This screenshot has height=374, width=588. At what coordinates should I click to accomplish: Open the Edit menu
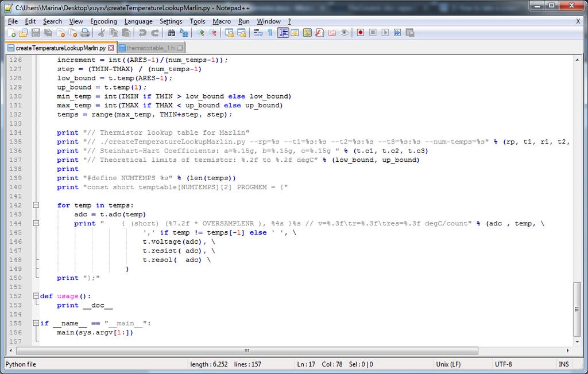click(30, 21)
